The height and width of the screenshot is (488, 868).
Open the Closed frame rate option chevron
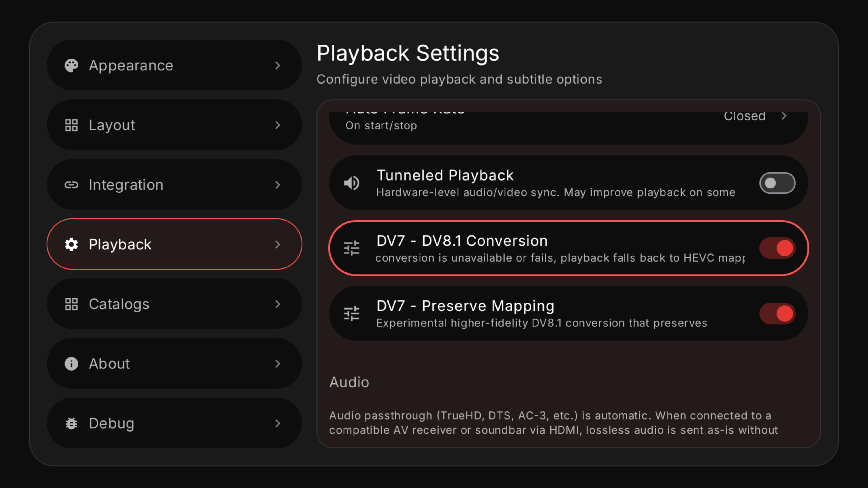[784, 116]
